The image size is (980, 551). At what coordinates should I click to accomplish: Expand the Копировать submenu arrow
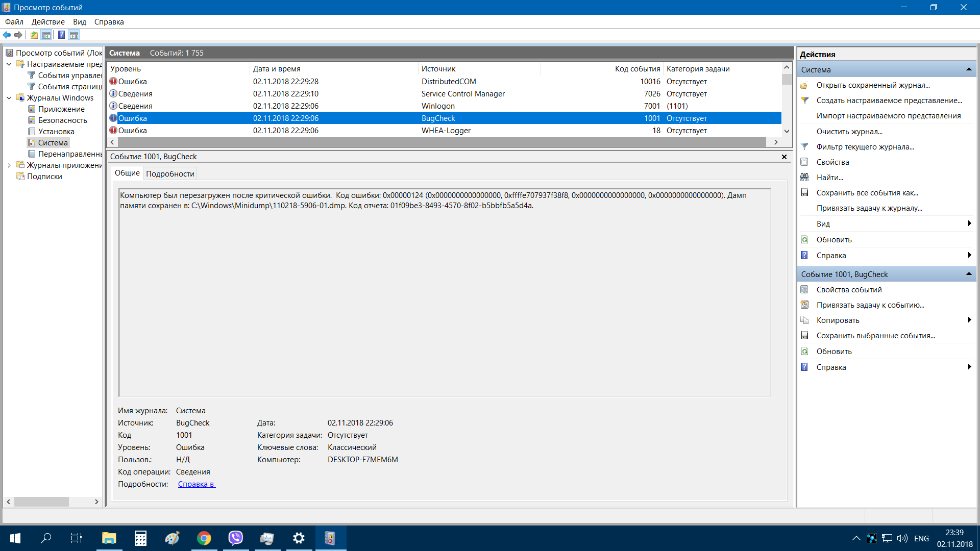[x=969, y=320]
